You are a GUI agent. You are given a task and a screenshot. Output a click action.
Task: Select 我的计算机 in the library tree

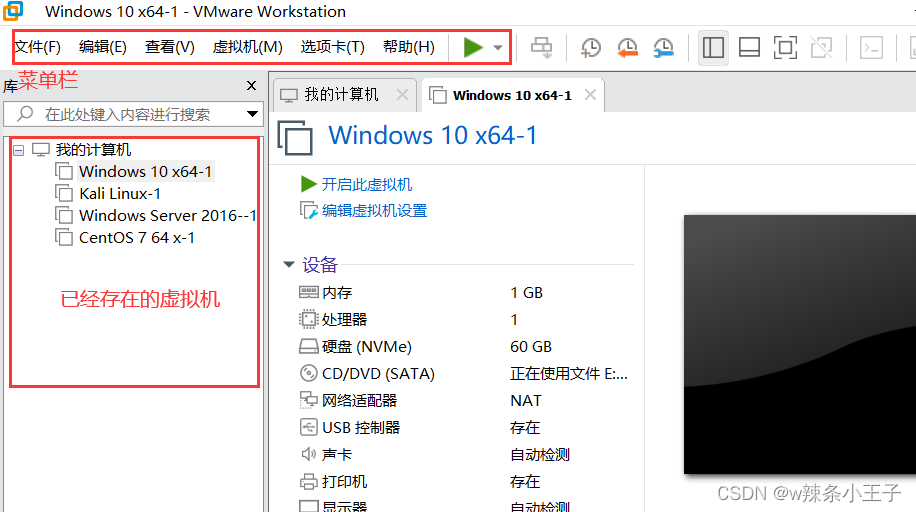pos(93,150)
